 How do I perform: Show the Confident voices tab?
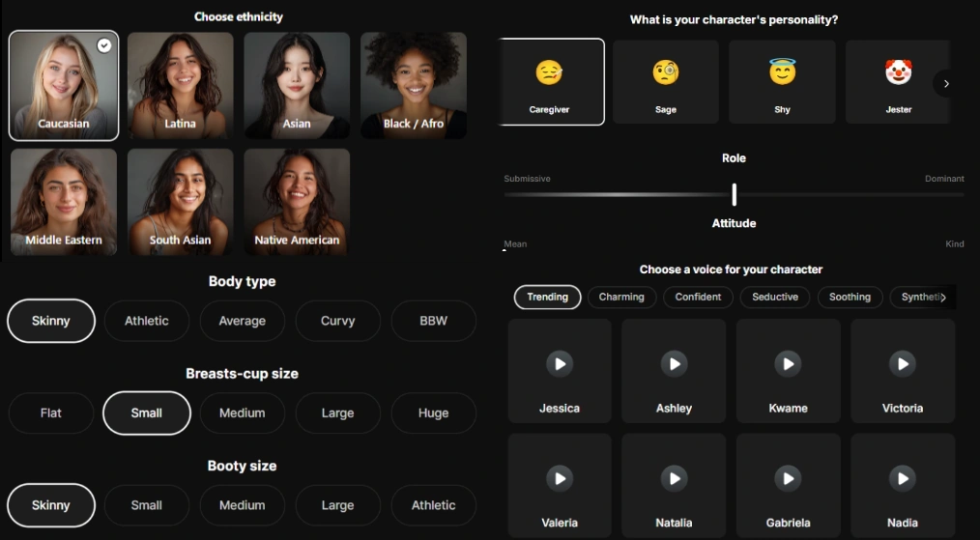coord(698,297)
